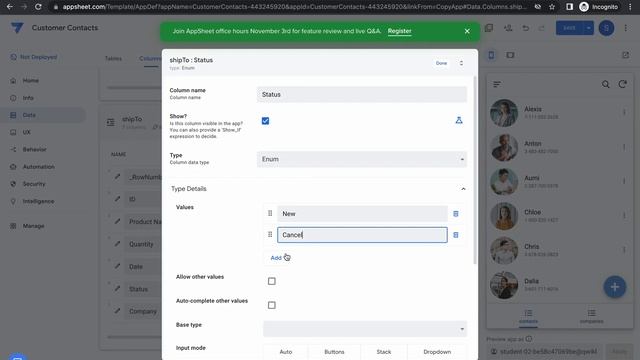Click Add to add enum value
Screen dimensions: 640x360
[x=276, y=258]
